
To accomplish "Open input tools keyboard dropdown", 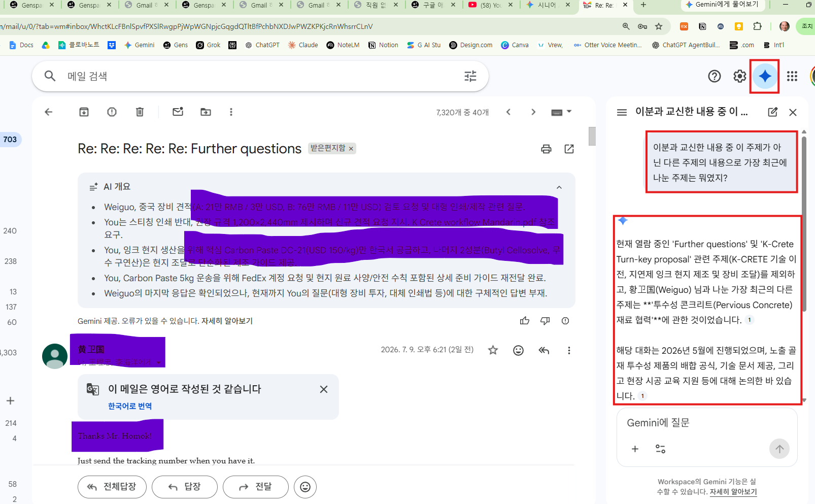I will coord(561,112).
